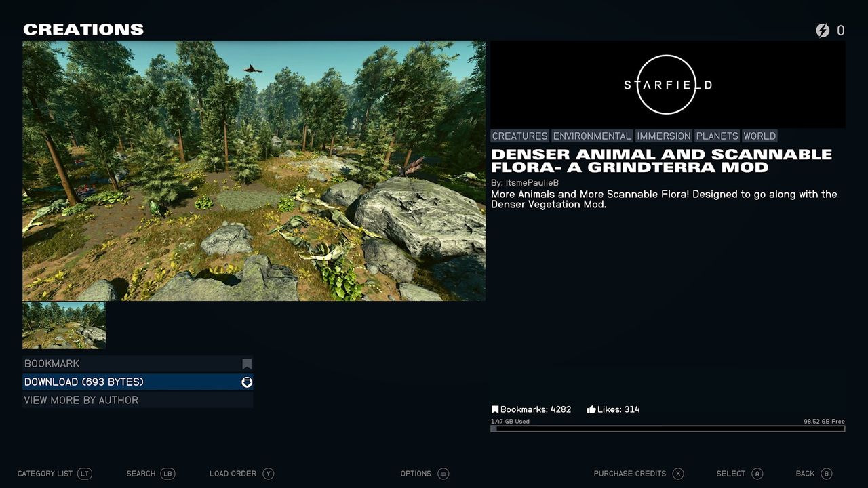Open the Load Order screen

233,474
